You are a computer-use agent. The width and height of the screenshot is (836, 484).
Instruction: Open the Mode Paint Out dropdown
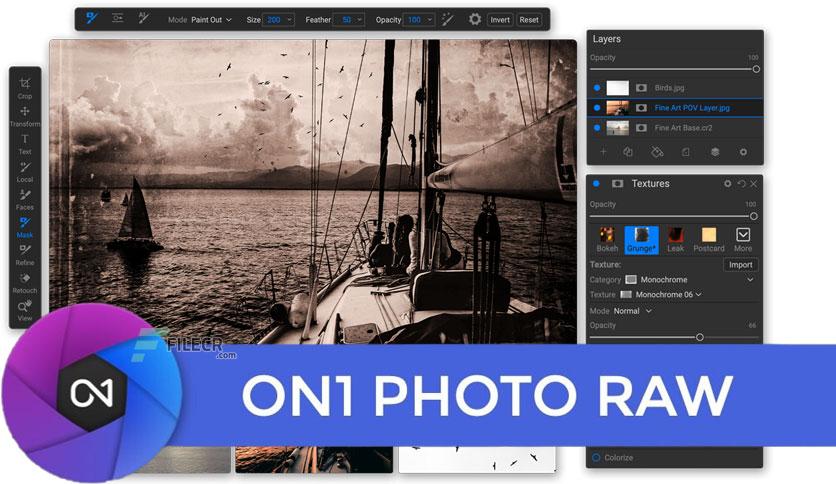click(x=211, y=20)
